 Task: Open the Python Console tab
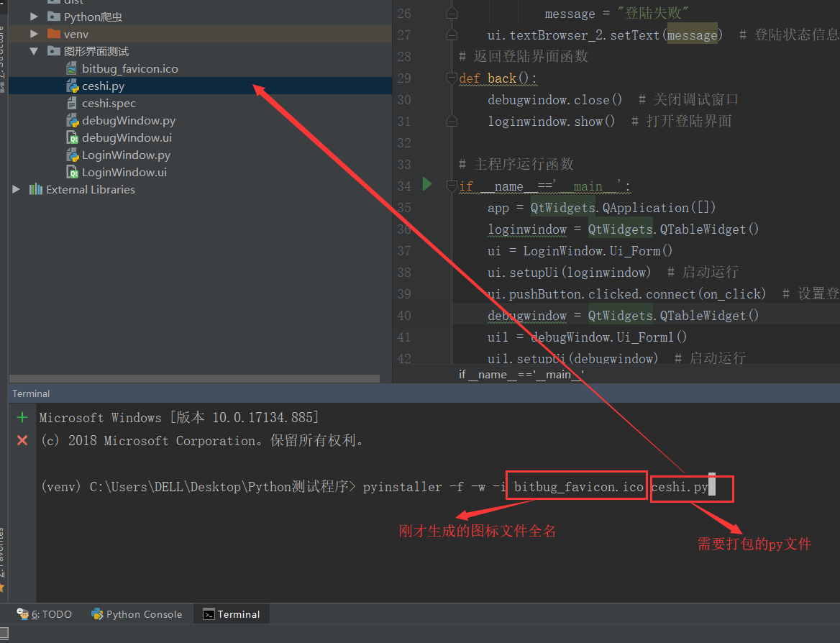(137, 614)
